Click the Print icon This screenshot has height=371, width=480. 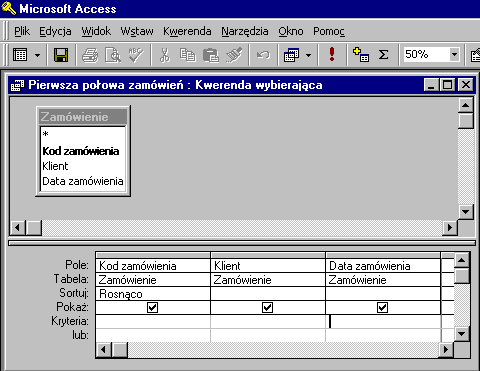point(90,55)
